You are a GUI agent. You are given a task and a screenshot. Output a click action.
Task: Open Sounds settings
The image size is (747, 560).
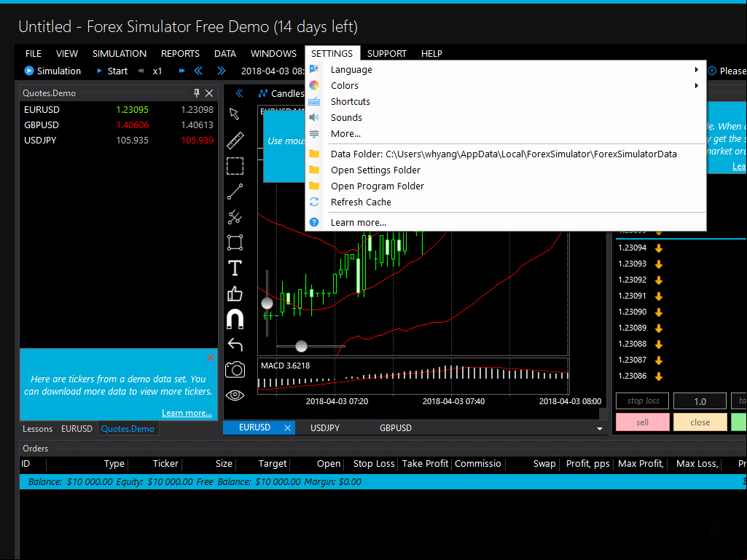pos(506,118)
